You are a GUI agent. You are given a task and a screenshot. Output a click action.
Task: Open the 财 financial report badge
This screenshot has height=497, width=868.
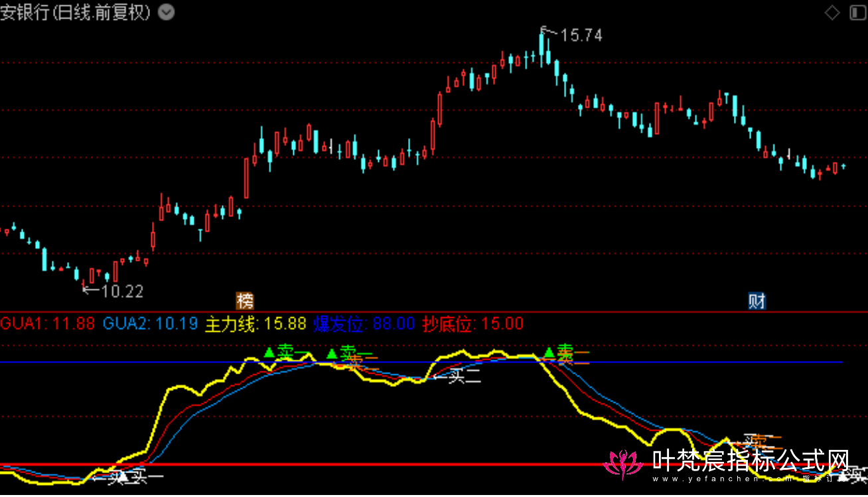coord(757,301)
